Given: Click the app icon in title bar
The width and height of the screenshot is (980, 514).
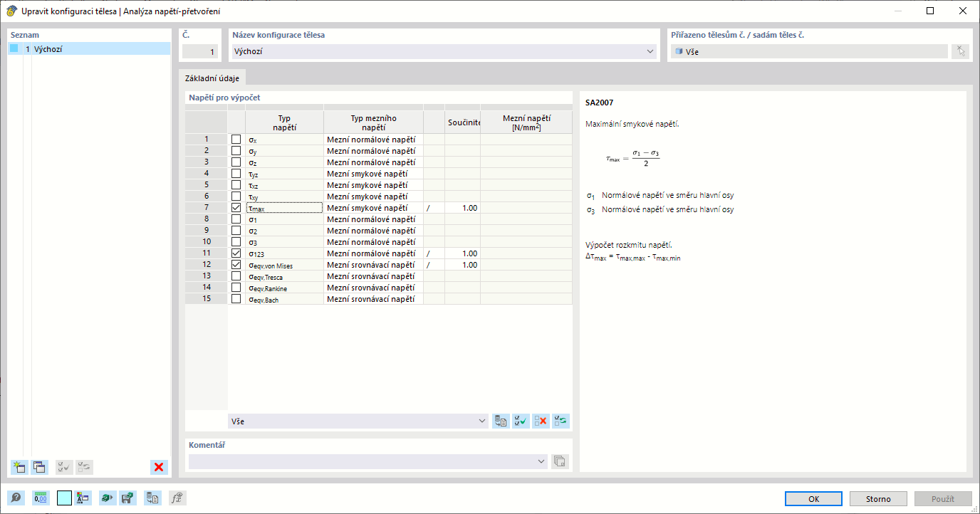Looking at the screenshot, I should (11, 11).
